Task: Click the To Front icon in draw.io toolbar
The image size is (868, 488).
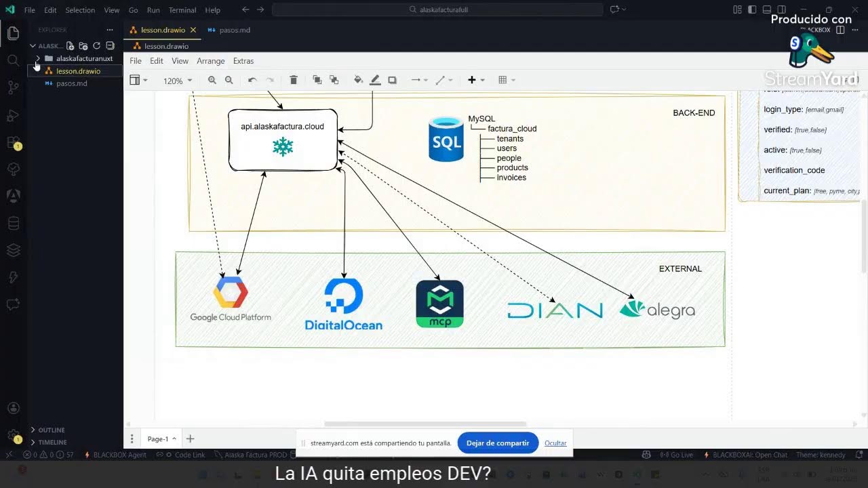Action: tap(317, 80)
